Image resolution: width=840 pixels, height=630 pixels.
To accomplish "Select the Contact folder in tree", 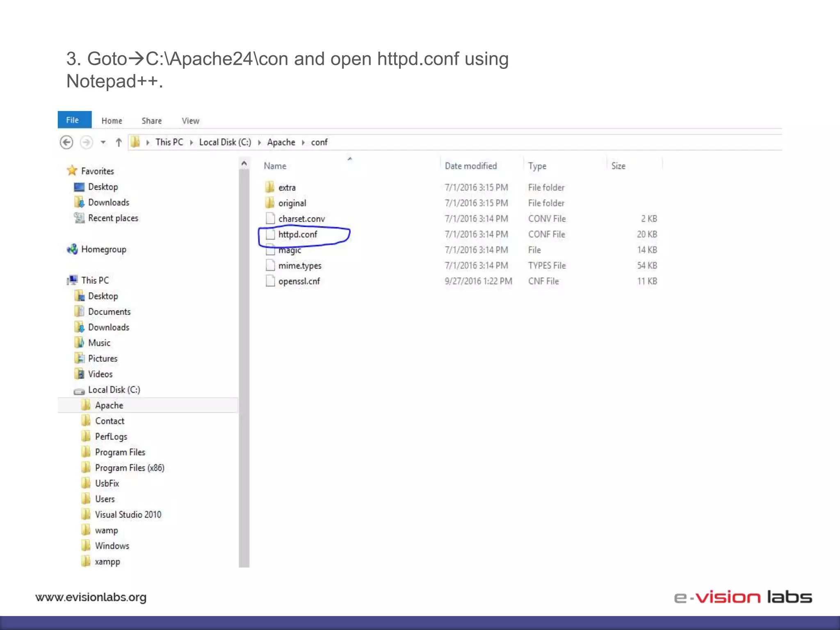I will pos(110,421).
